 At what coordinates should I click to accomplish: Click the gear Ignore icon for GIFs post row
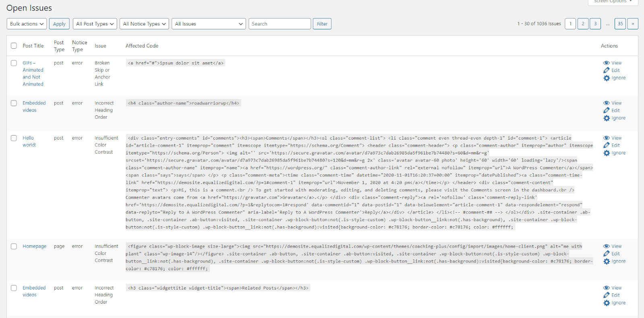coord(607,78)
